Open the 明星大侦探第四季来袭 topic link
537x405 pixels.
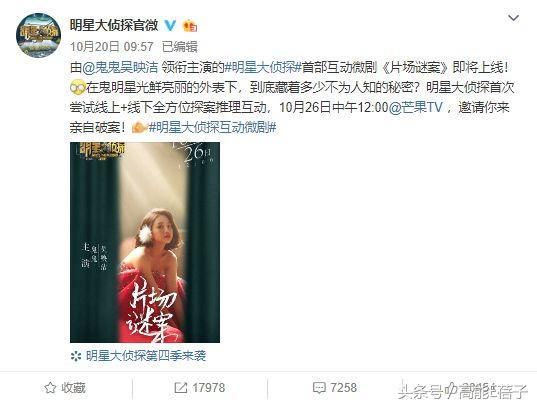coord(146,356)
